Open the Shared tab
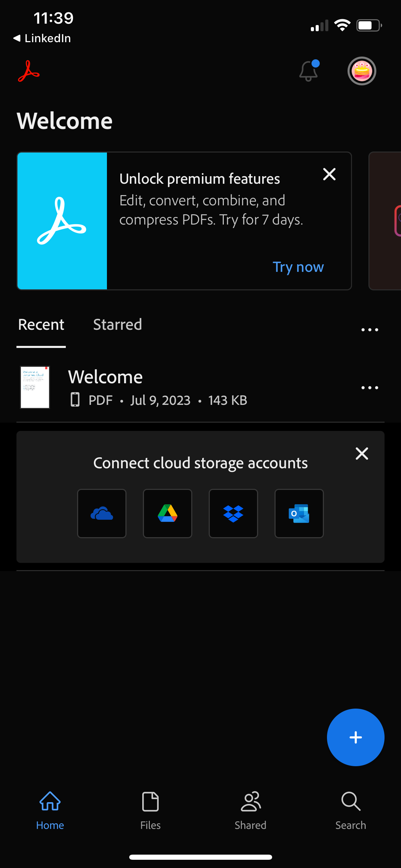Screen dimensions: 401x868 (x=251, y=811)
